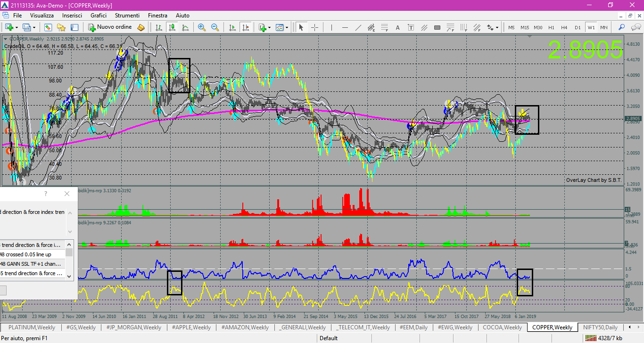Image resolution: width=644 pixels, height=343 pixels.
Task: Open the Finestra menu
Action: coord(157,16)
